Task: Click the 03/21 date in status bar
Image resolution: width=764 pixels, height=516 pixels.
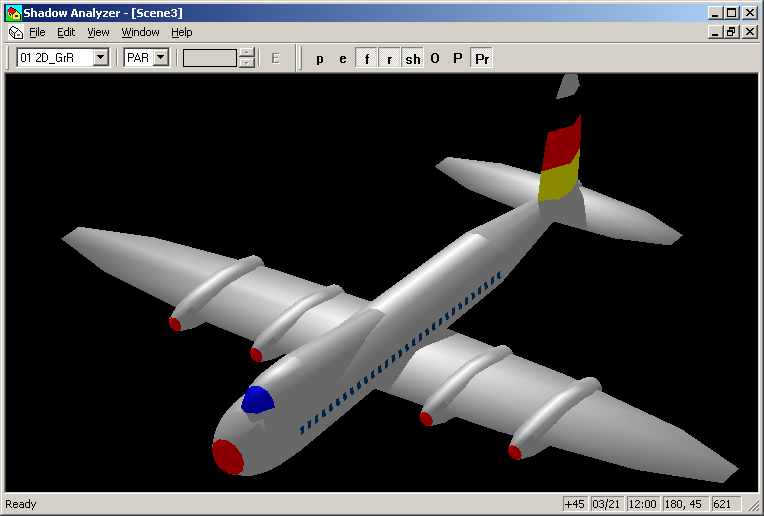Action: click(x=606, y=504)
